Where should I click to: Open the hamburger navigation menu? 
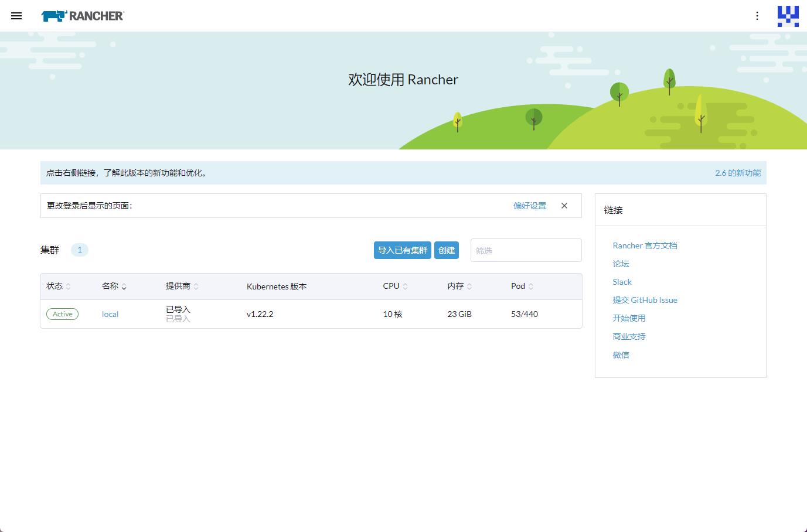click(x=16, y=16)
